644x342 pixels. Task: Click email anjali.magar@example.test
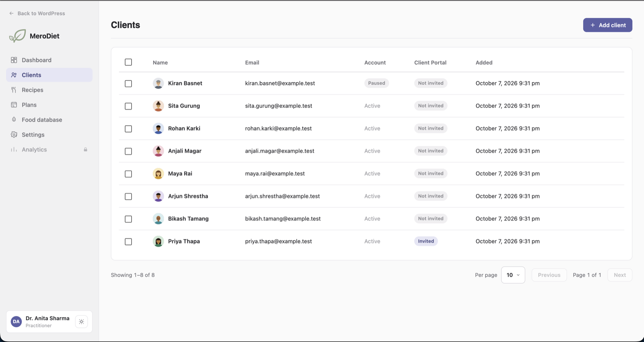(280, 151)
